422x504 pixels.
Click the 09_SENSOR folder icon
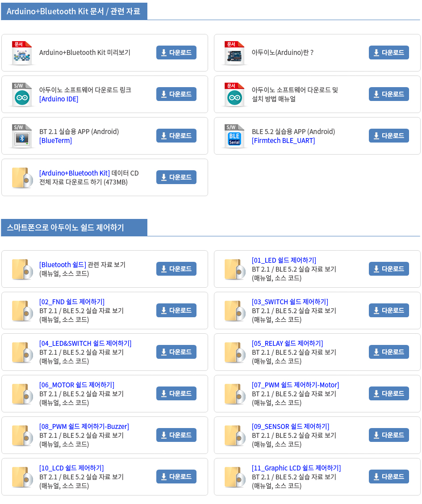coord(235,435)
